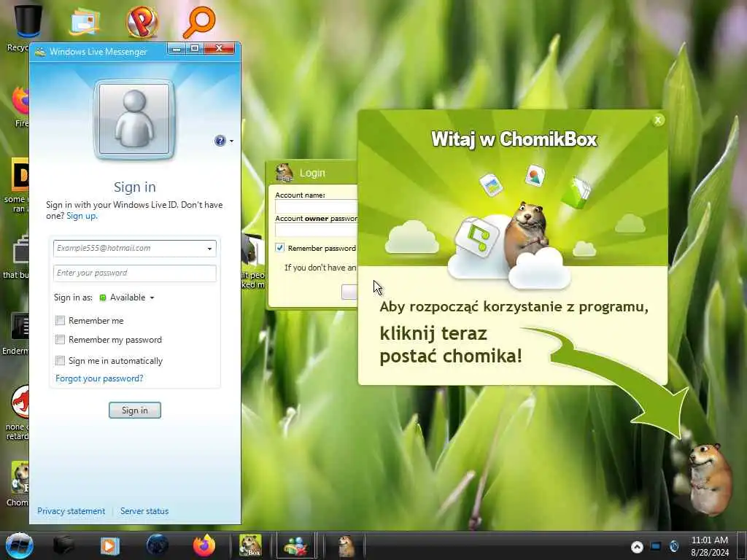
Task: Check Sign me in automatically
Action: (x=60, y=360)
